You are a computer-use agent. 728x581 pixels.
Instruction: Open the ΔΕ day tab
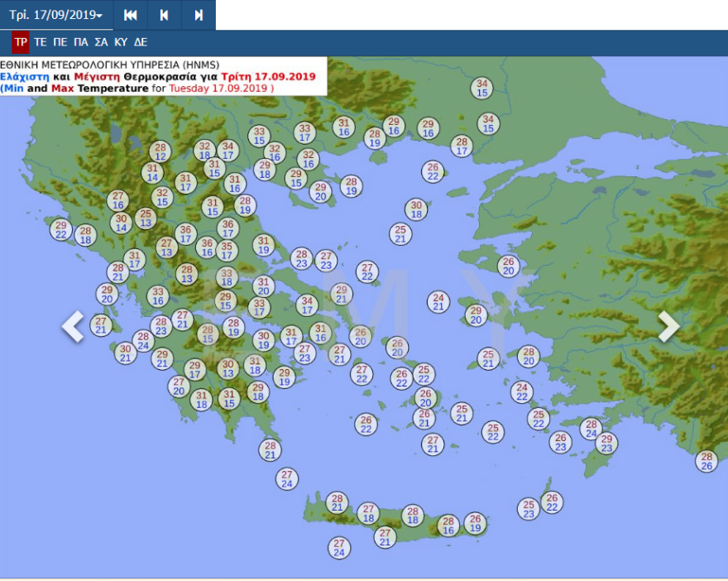(x=141, y=42)
